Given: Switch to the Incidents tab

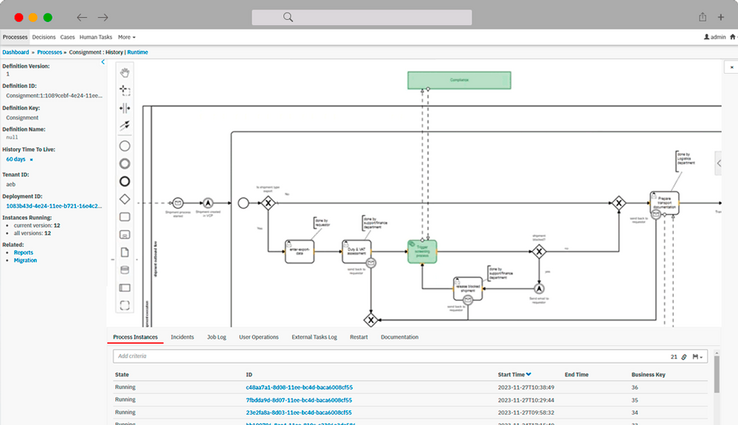Looking at the screenshot, I should tap(182, 337).
